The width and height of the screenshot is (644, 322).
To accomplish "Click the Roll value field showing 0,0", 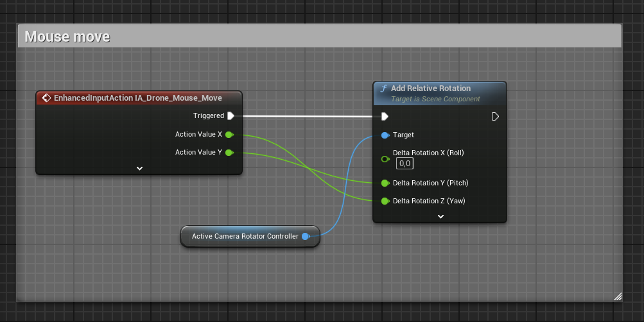I will pyautogui.click(x=405, y=164).
